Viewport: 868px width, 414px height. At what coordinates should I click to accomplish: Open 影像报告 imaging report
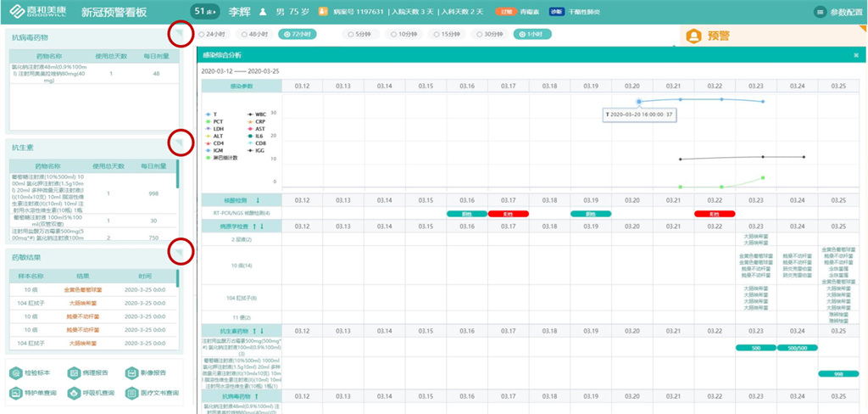click(131, 373)
